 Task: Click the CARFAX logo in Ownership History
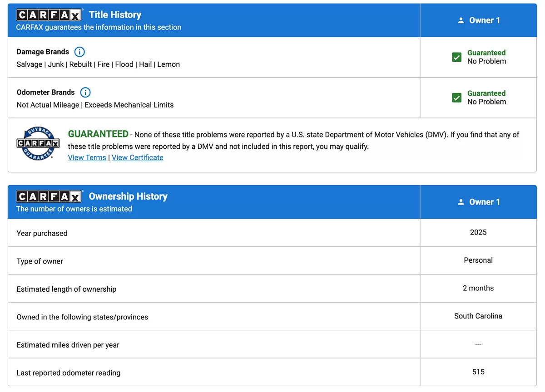[49, 196]
